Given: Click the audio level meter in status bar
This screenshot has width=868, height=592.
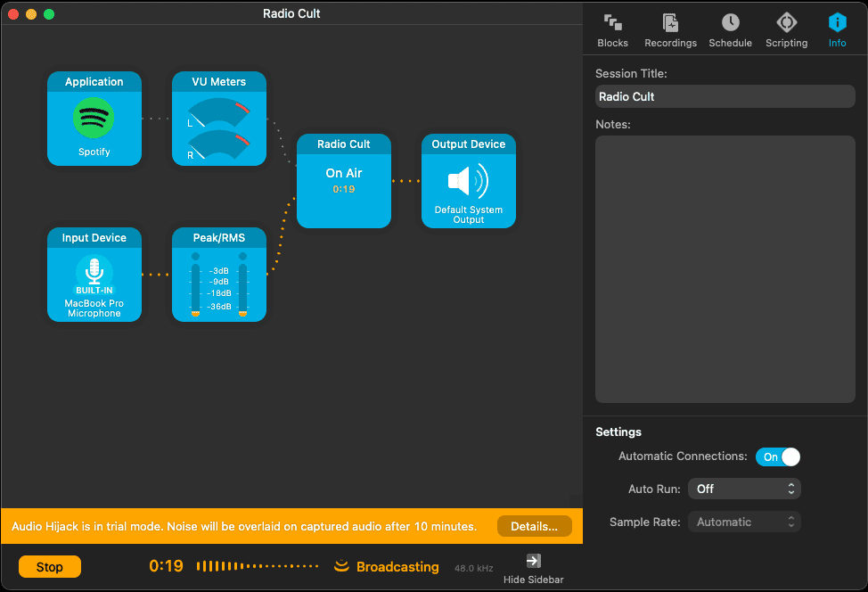Looking at the screenshot, I should (x=258, y=566).
